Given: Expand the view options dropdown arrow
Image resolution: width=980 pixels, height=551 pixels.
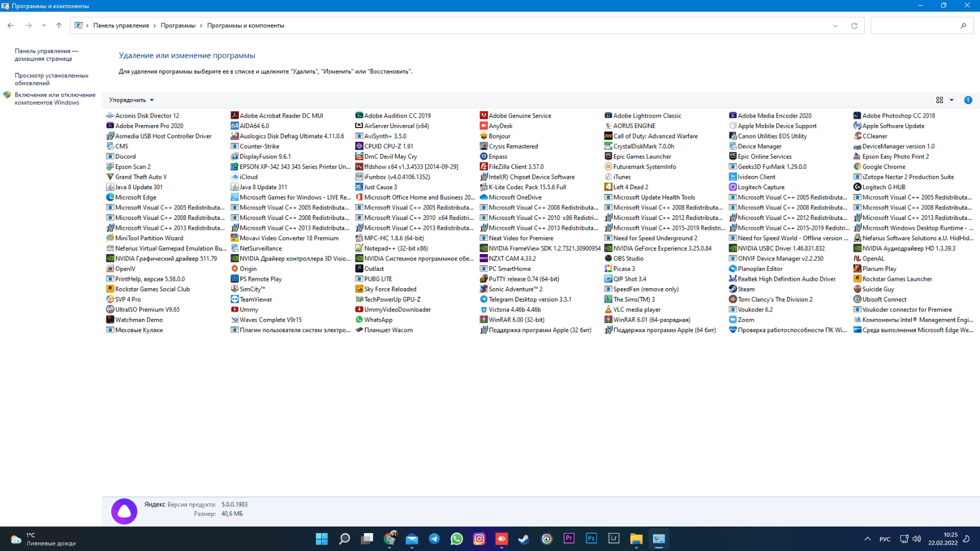Looking at the screenshot, I should [952, 100].
